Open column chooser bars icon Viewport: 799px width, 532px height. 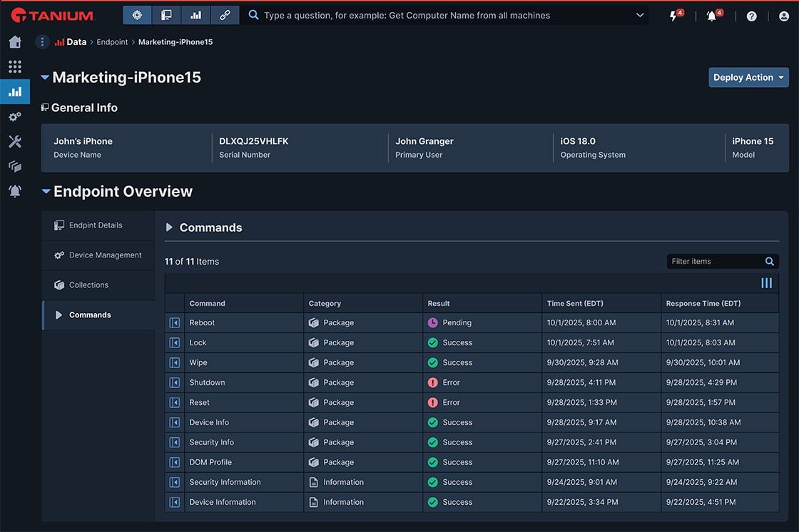pyautogui.click(x=766, y=283)
